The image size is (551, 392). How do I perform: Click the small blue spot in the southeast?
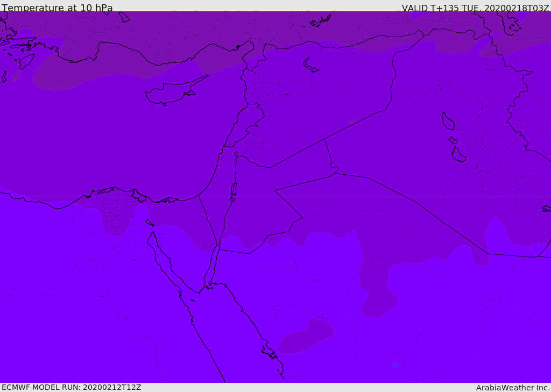click(x=395, y=365)
